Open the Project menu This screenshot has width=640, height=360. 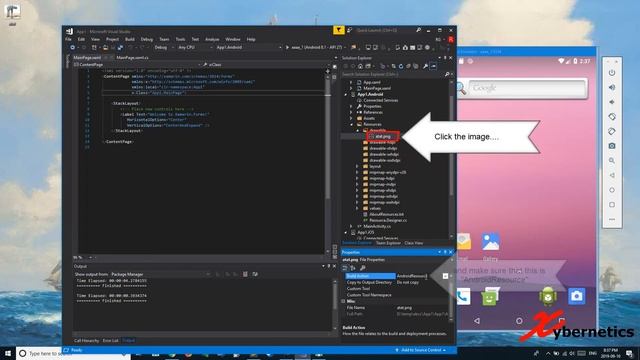point(112,39)
